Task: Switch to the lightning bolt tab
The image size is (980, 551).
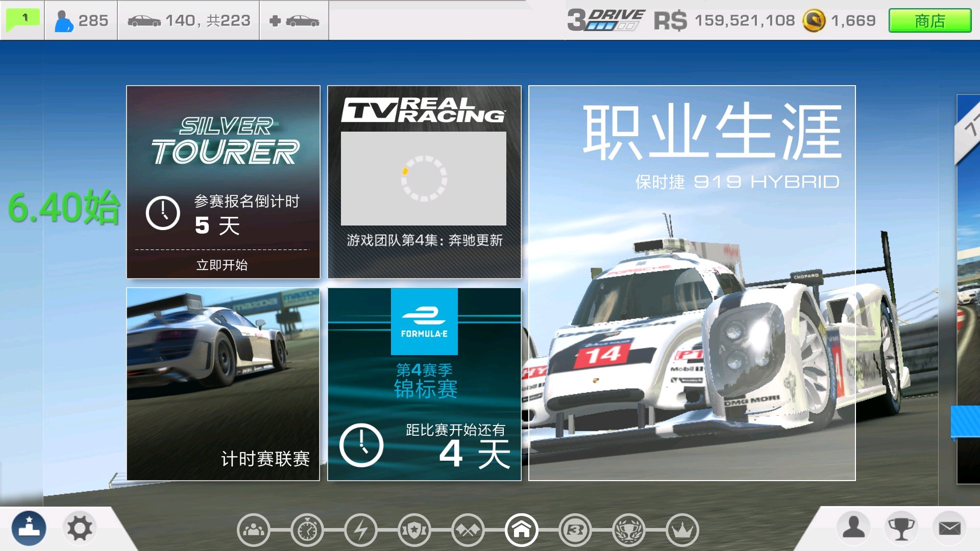Action: (x=361, y=530)
